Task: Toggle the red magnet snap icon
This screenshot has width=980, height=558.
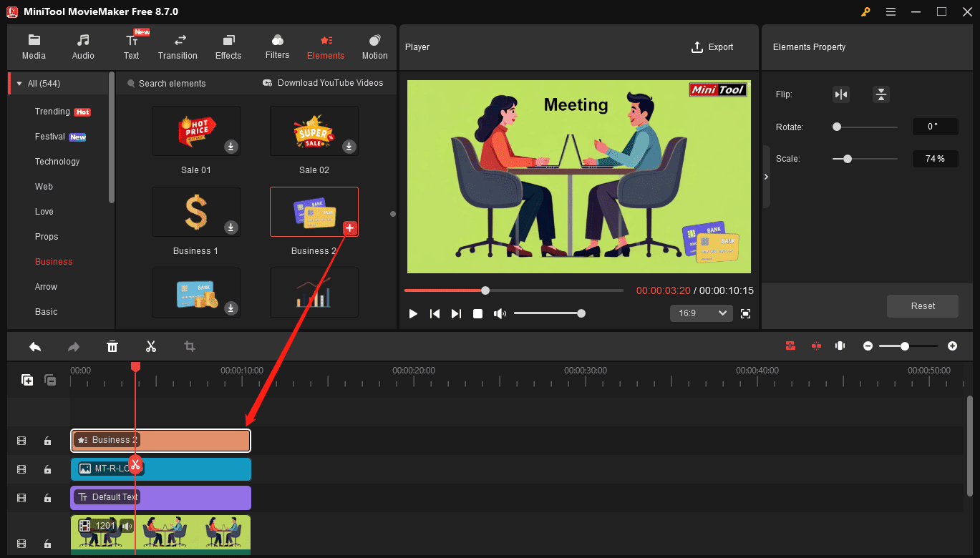Action: click(x=790, y=346)
